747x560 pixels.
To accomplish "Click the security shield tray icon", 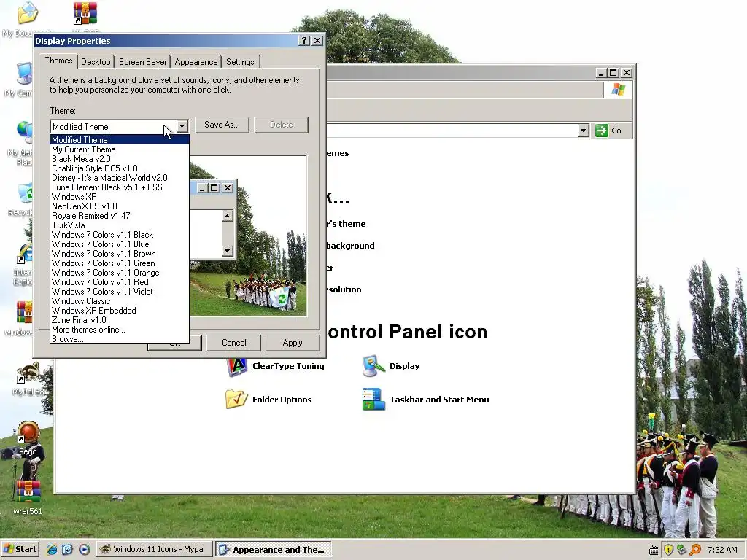I will coord(668,550).
